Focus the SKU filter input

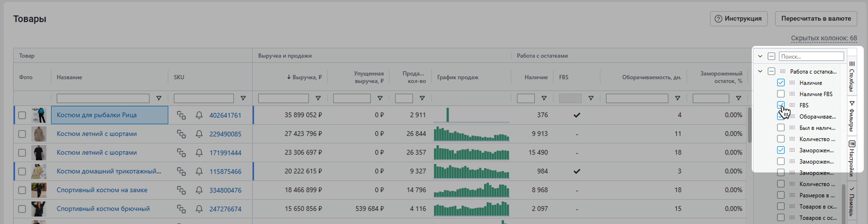(203, 98)
